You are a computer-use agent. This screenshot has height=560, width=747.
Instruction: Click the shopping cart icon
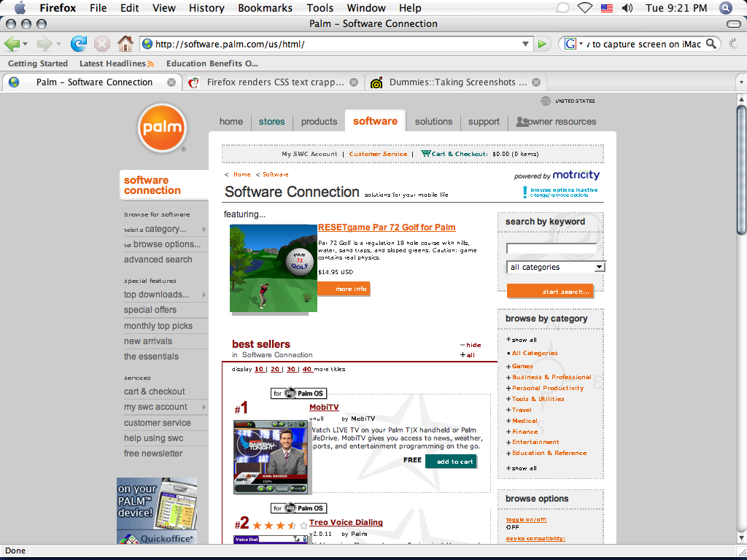[426, 153]
